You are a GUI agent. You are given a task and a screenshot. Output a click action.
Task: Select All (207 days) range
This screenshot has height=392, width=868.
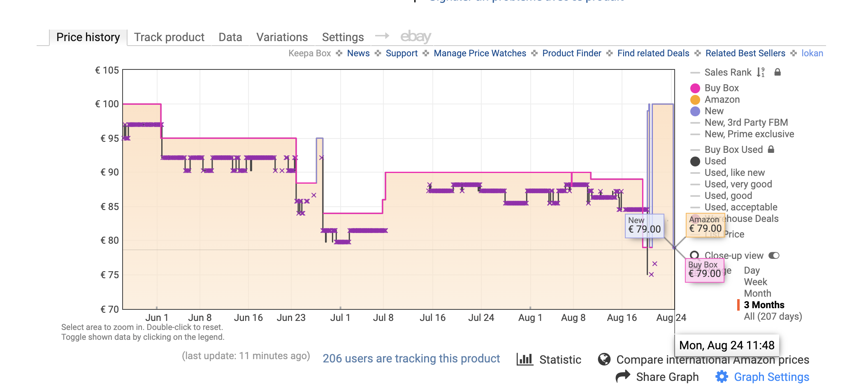coord(773,316)
